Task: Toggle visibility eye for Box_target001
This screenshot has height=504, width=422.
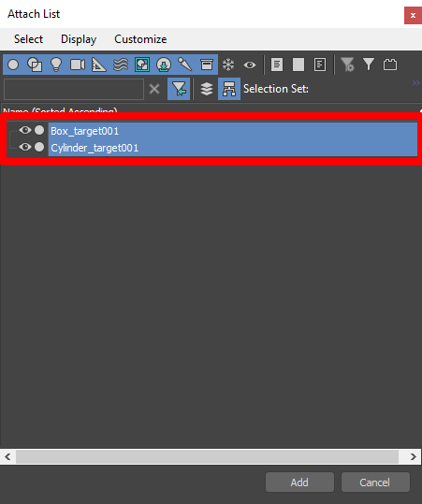Action: (x=25, y=130)
